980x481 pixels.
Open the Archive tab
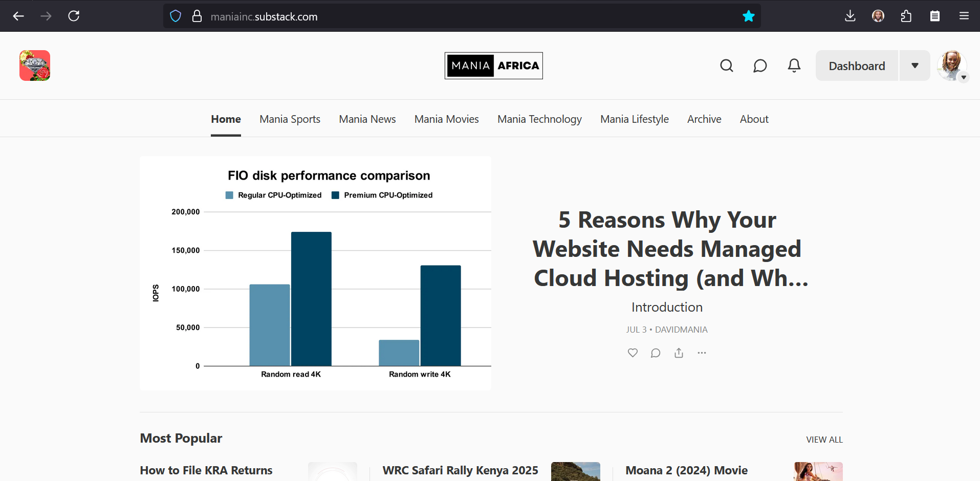(704, 119)
